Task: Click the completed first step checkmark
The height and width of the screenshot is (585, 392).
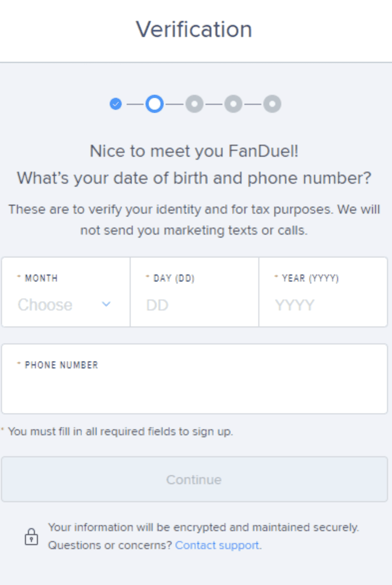Action: pos(116,104)
